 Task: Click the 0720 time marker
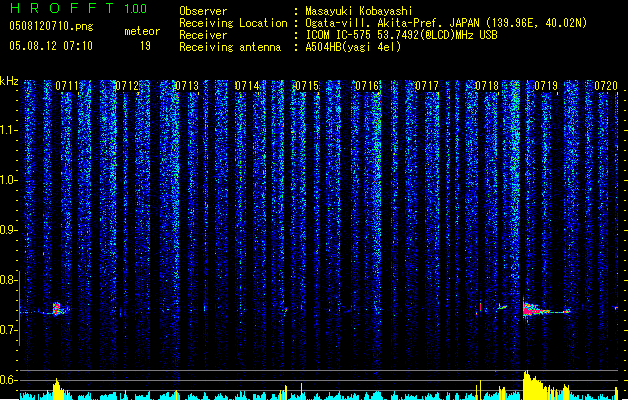pyautogui.click(x=606, y=86)
